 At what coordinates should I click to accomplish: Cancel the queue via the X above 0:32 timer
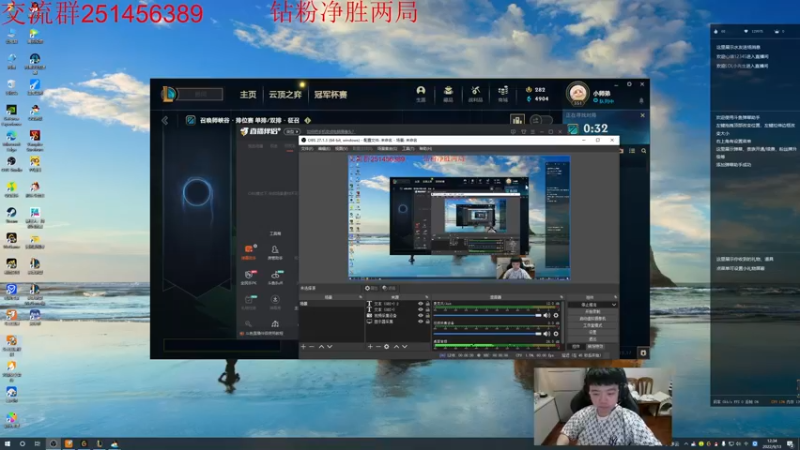point(642,115)
